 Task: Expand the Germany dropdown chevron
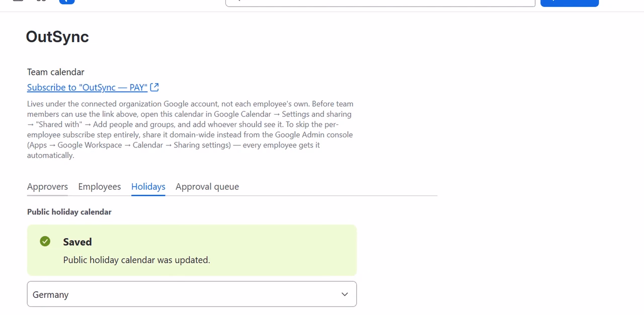(x=345, y=294)
